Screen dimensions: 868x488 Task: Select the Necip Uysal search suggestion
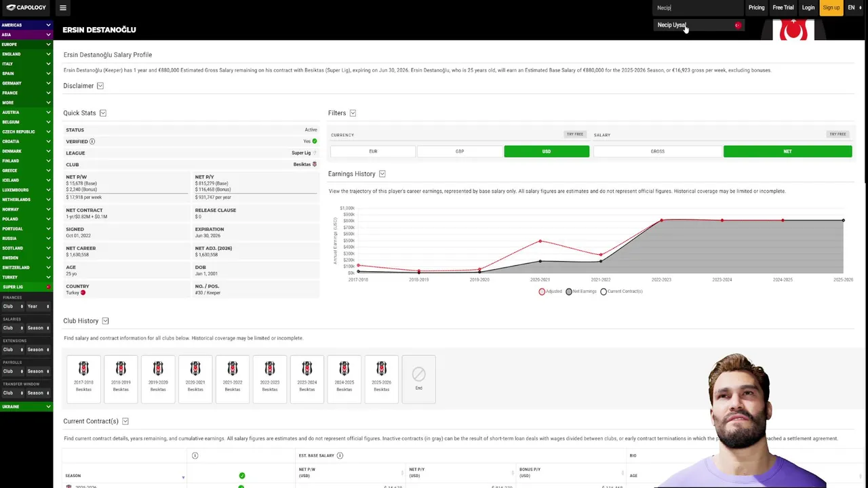click(x=698, y=25)
